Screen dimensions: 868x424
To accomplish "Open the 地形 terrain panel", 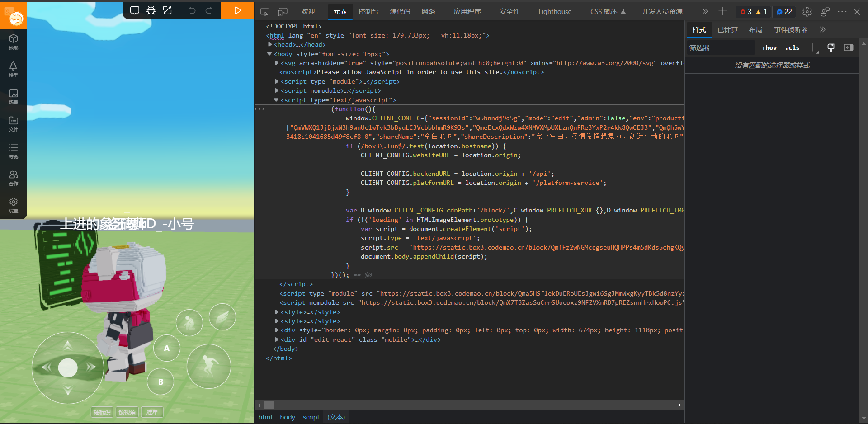I will (14, 42).
